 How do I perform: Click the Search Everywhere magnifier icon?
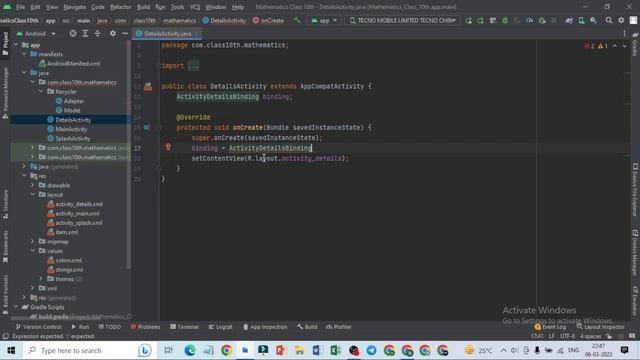[609, 20]
